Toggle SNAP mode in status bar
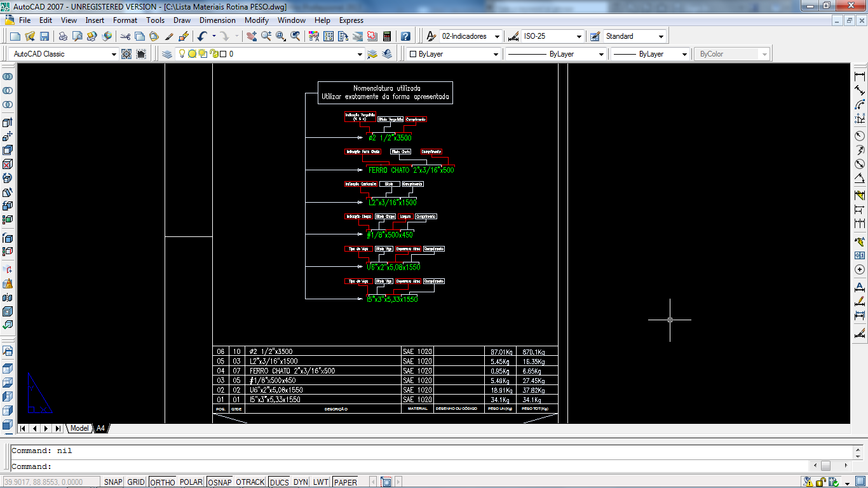Screen dimensions: 868x488 pos(113,482)
